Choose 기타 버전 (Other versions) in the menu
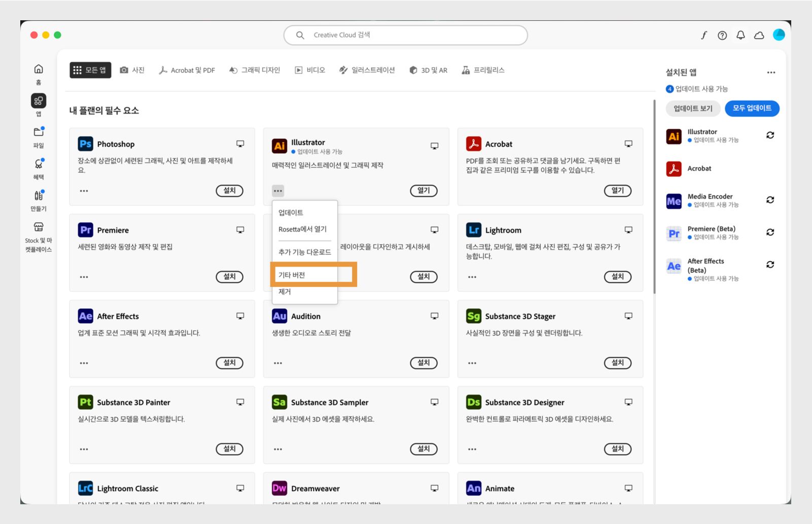 [305, 275]
